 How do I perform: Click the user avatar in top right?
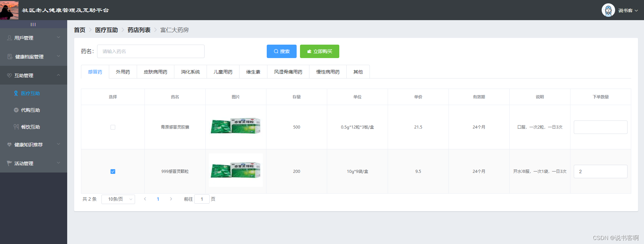pyautogui.click(x=608, y=10)
